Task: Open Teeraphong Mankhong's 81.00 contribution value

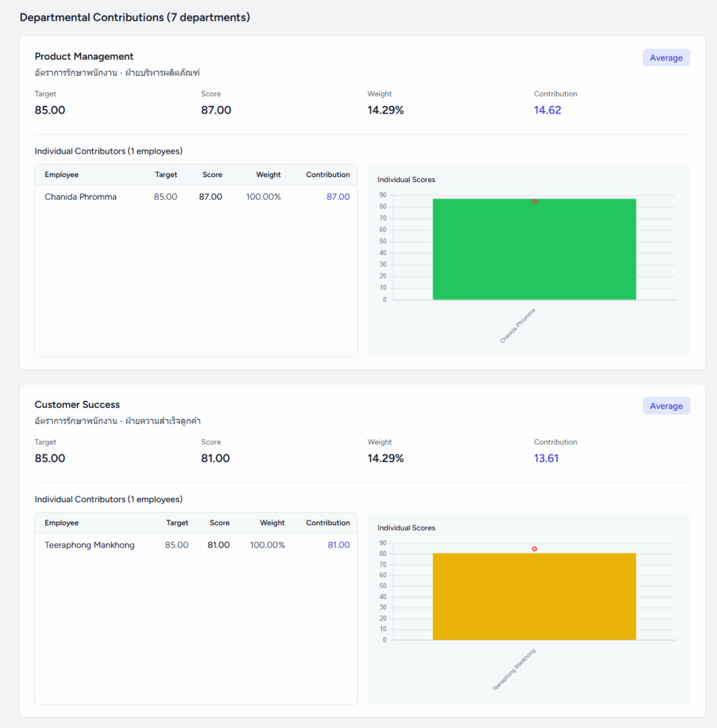Action: [338, 545]
